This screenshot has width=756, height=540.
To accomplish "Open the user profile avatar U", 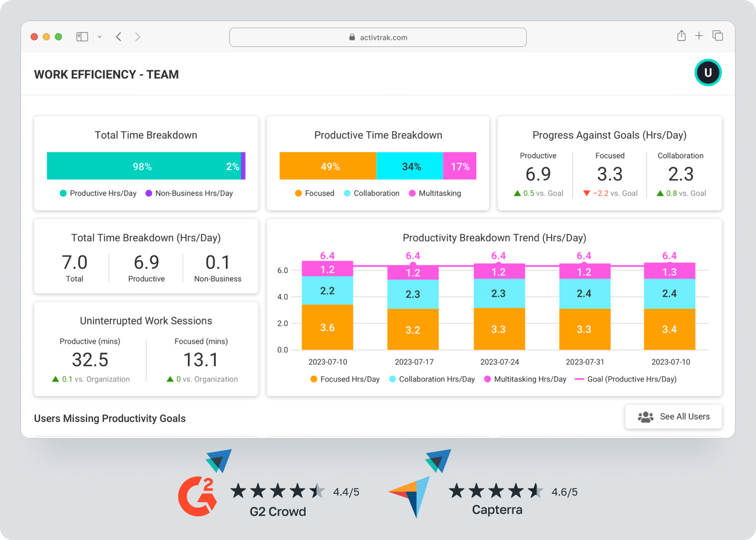I will (708, 72).
